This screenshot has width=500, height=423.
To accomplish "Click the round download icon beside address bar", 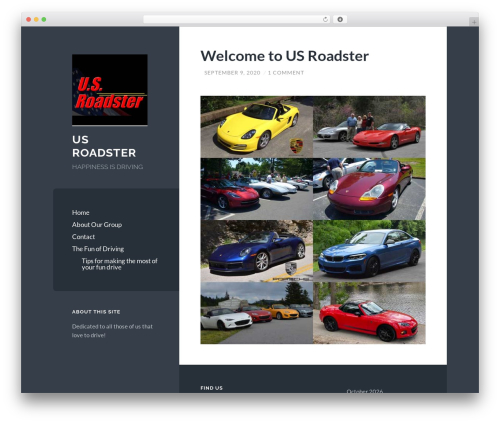I will tap(340, 20).
